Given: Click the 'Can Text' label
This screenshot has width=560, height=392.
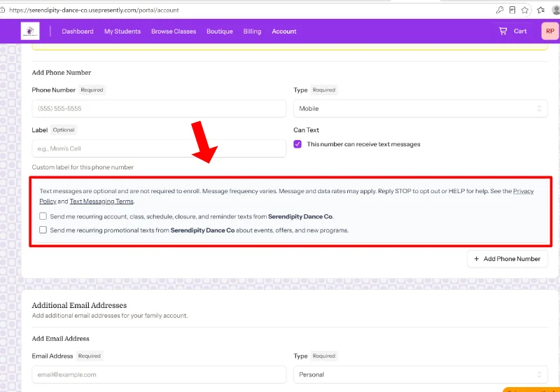Looking at the screenshot, I should [306, 130].
